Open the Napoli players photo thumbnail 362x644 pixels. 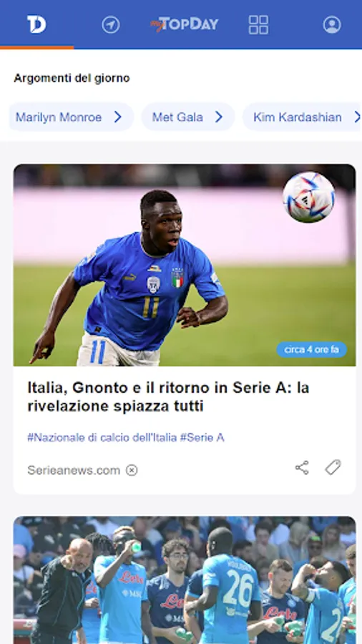[x=185, y=580]
